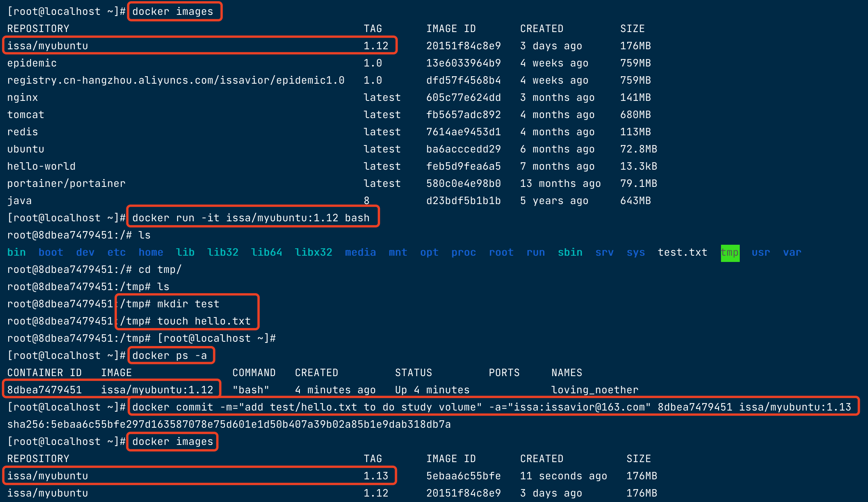Click the first IMAGE ID column header
Image resolution: width=868 pixels, height=502 pixels.
point(451,29)
